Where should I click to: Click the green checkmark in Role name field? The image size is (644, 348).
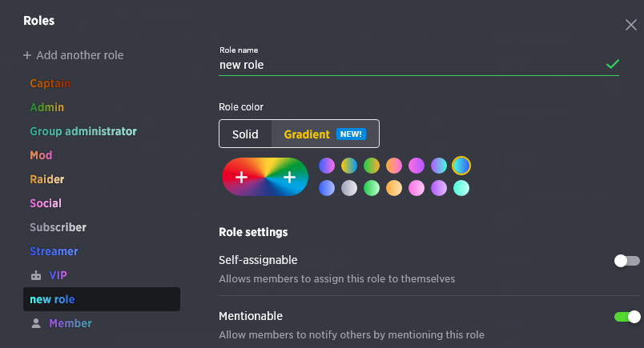click(613, 64)
